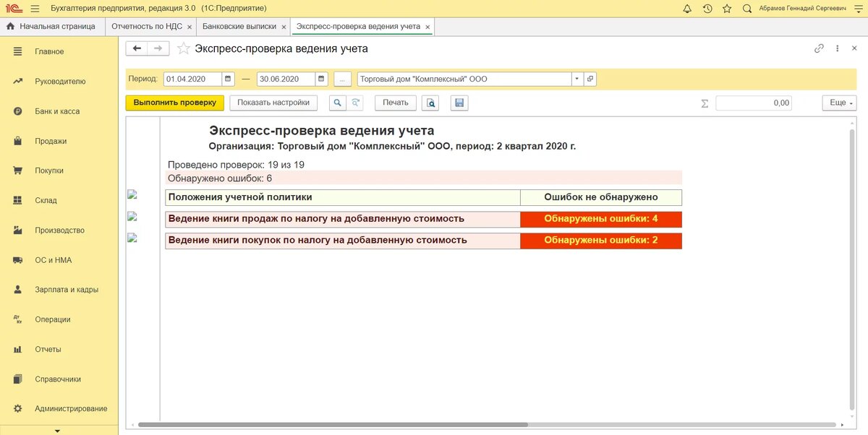Open Банк и касса section

59,111
